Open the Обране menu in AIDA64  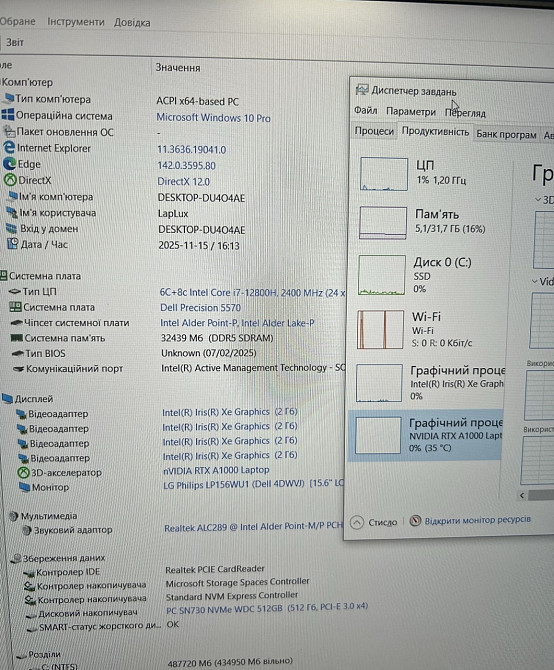point(18,21)
